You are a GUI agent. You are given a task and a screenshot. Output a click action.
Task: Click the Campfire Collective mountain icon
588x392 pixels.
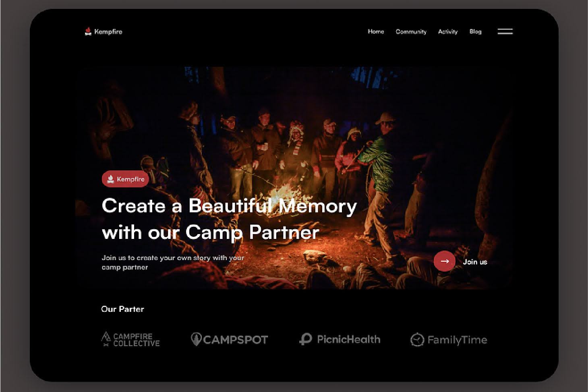[x=106, y=339]
